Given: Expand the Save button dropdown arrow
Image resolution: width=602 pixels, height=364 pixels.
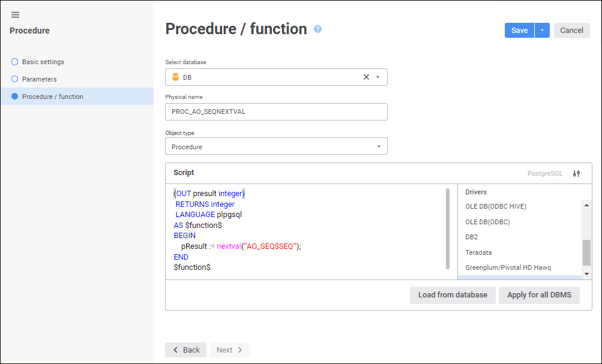Looking at the screenshot, I should [x=542, y=31].
